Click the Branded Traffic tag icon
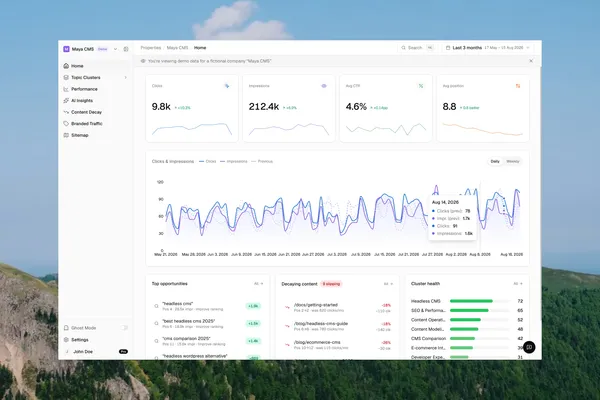 click(x=66, y=124)
